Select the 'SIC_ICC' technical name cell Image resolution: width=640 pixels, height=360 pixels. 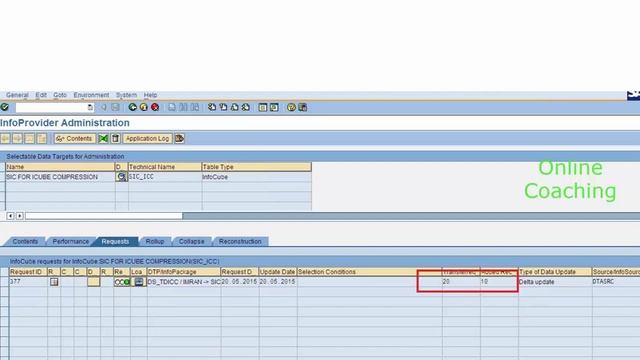(x=165, y=177)
